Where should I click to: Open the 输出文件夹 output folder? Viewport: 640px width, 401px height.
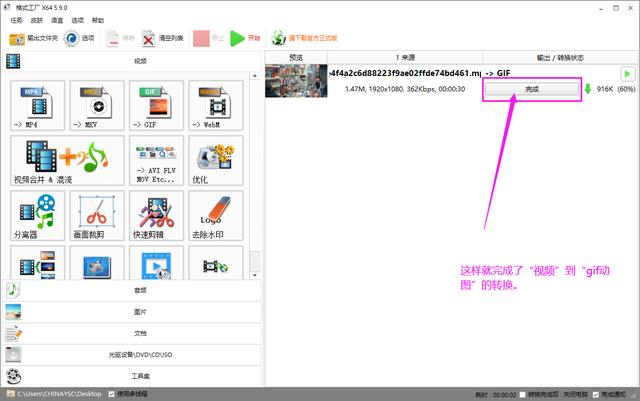tap(33, 38)
